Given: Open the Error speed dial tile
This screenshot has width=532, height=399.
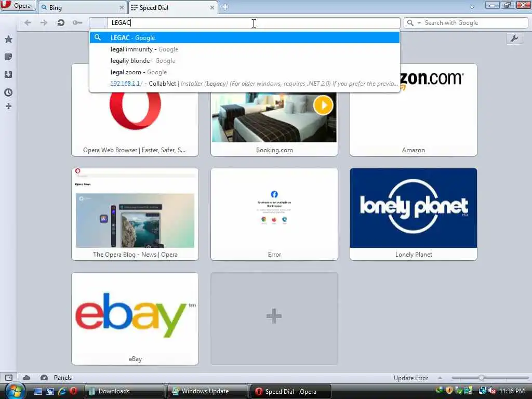Looking at the screenshot, I should click(274, 215).
